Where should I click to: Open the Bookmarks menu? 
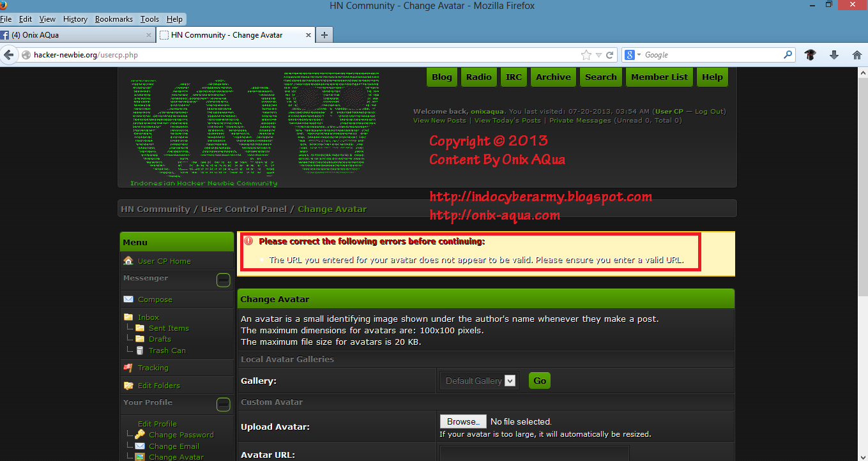click(x=115, y=19)
